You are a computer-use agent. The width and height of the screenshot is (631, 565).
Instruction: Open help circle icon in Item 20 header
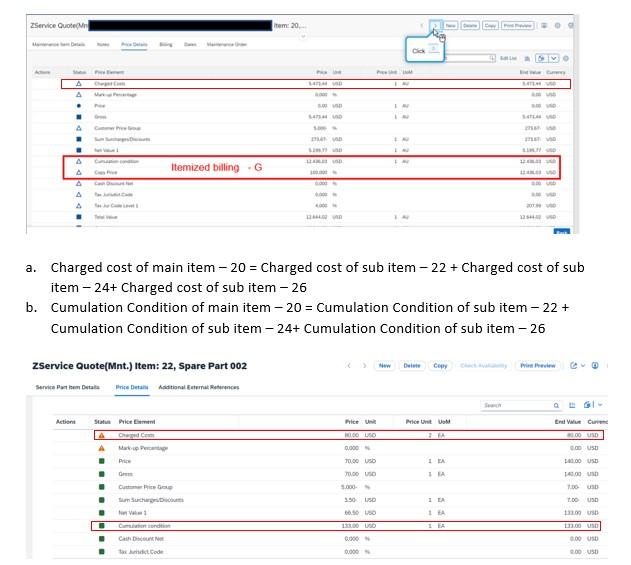[557, 25]
